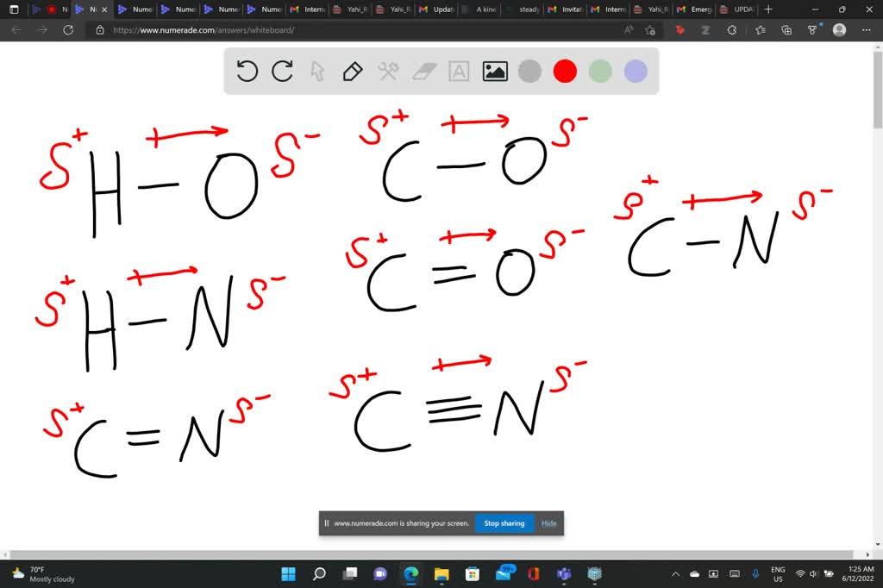The image size is (883, 588).
Task: Select the Text annotation tool
Action: [x=459, y=72]
